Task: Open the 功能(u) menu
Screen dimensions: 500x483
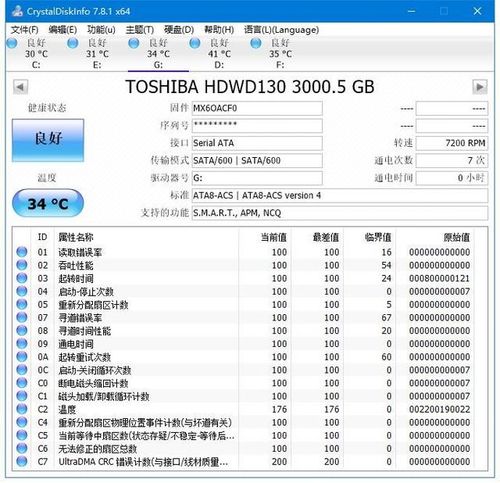Action: coord(101,30)
